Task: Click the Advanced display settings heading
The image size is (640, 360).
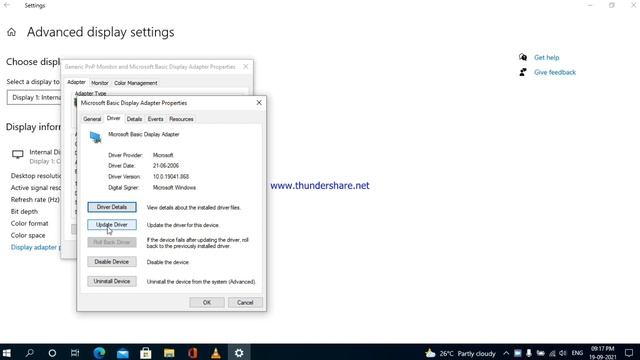Action: click(x=100, y=32)
